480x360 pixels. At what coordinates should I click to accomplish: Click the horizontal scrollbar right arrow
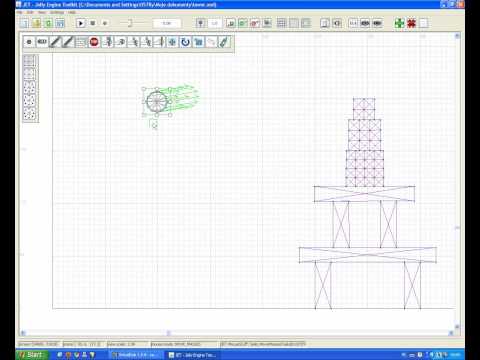(451, 333)
